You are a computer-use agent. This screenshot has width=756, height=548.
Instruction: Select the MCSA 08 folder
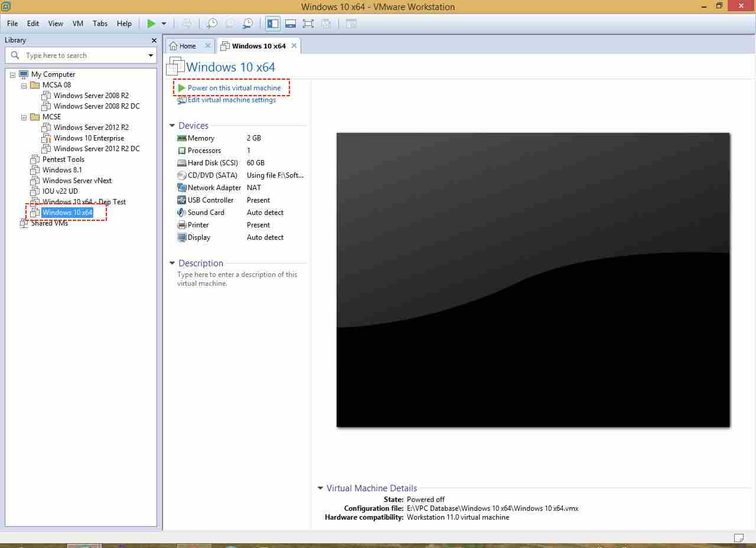coord(57,85)
